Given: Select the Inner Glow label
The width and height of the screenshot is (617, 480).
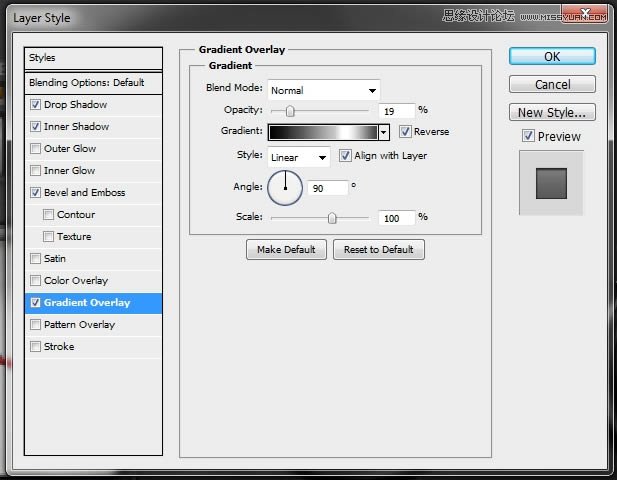Looking at the screenshot, I should 70,171.
